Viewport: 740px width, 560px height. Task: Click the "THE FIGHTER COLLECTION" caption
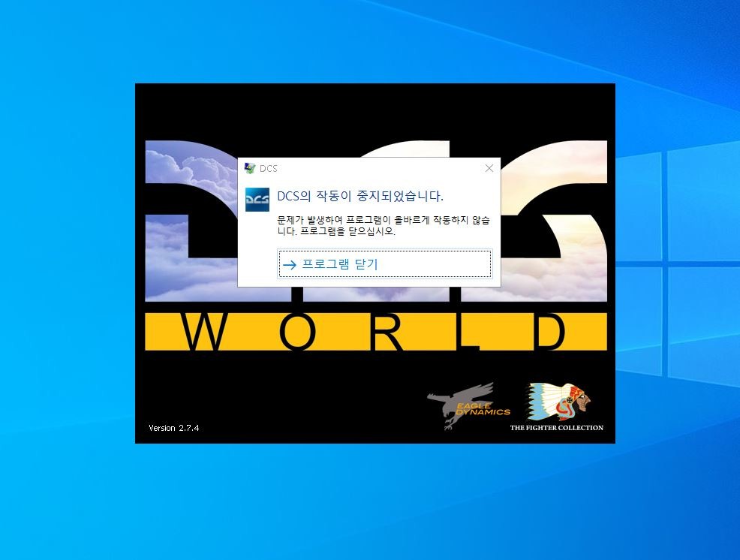[x=556, y=428]
